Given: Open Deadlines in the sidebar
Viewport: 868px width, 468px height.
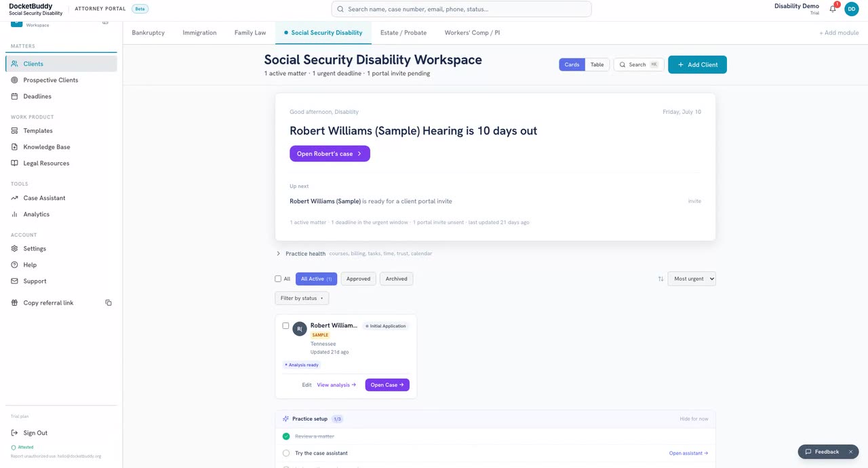Looking at the screenshot, I should pos(61,96).
